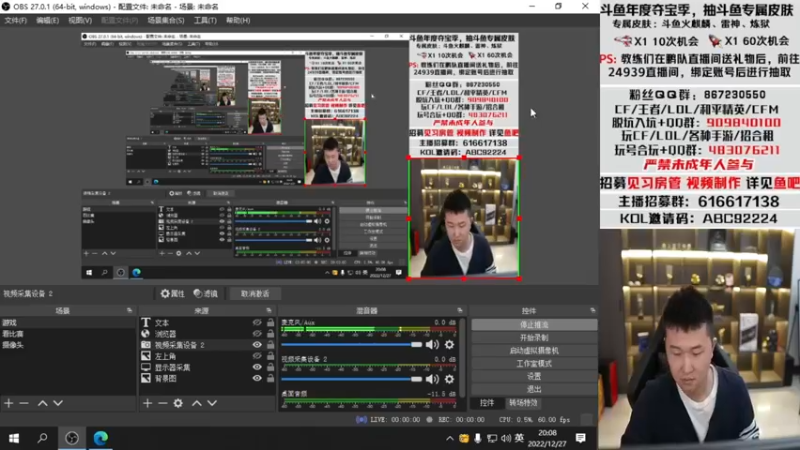Viewport: 800px width, 450px height.
Task: Click the 退出 button
Action: 534,389
